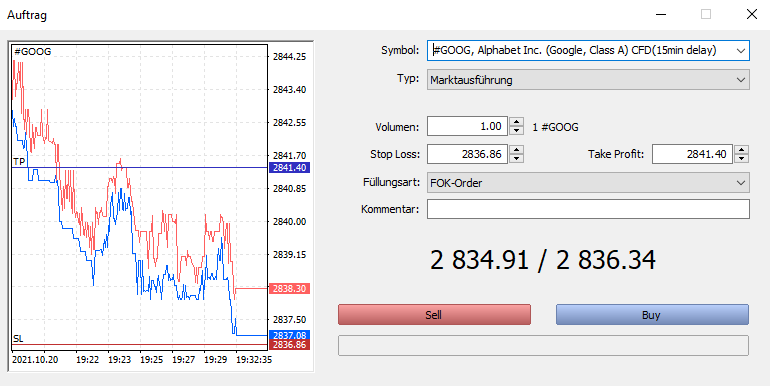
Task: Click the SL line label on chart
Action: click(18, 339)
